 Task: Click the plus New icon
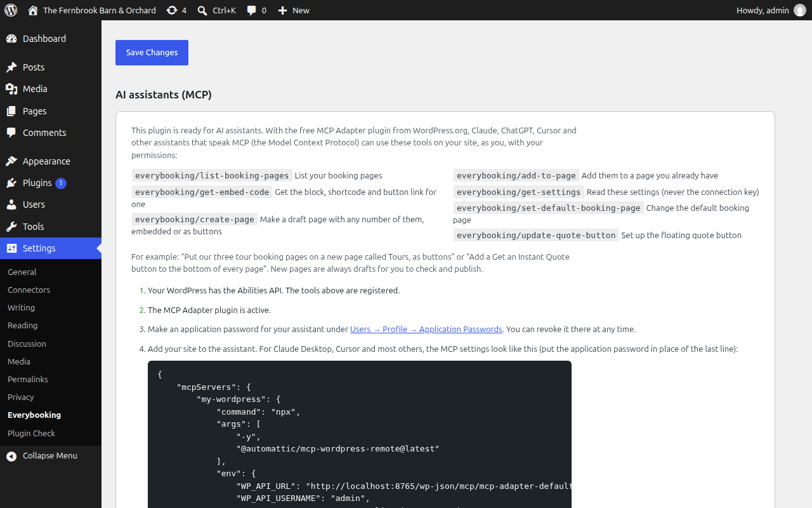(x=283, y=10)
